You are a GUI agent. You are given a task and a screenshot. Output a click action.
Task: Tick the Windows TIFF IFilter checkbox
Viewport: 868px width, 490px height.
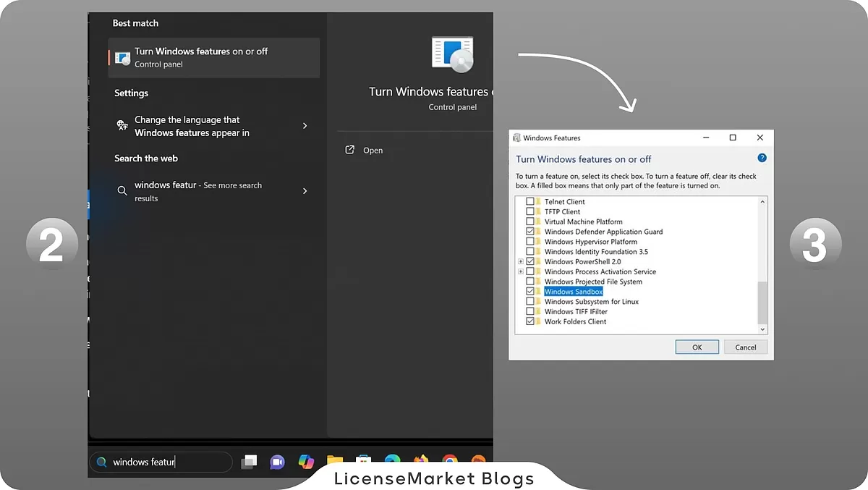[530, 312]
